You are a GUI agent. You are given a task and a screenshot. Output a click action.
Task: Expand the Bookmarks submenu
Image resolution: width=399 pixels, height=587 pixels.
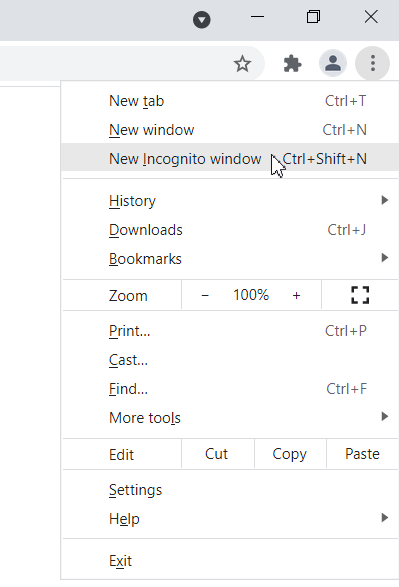(x=230, y=259)
